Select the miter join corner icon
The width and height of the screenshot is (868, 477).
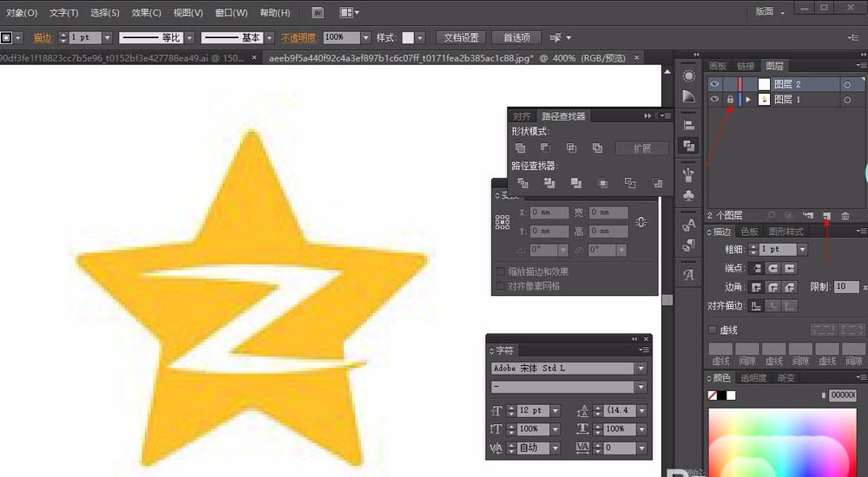click(x=757, y=287)
